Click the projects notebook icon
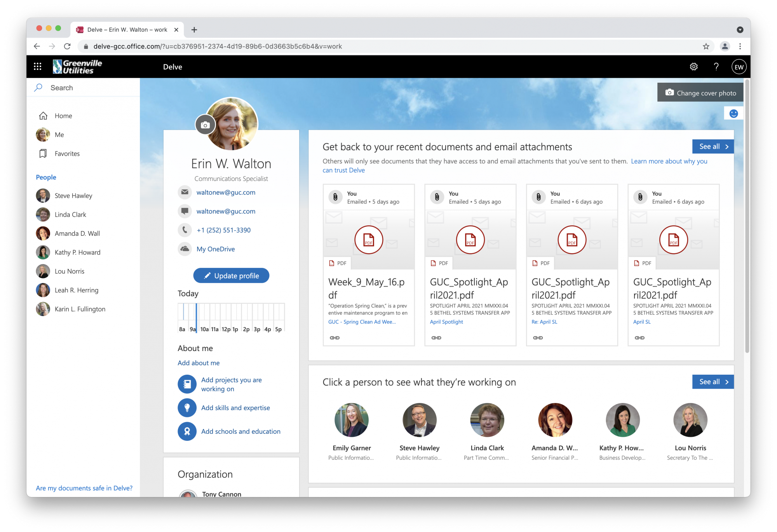 tap(187, 384)
